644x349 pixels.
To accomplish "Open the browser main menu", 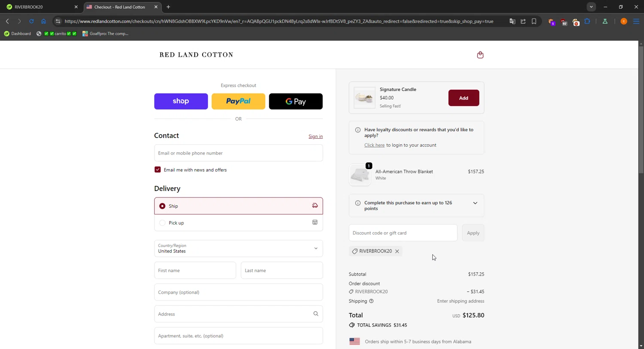I will pos(636,21).
